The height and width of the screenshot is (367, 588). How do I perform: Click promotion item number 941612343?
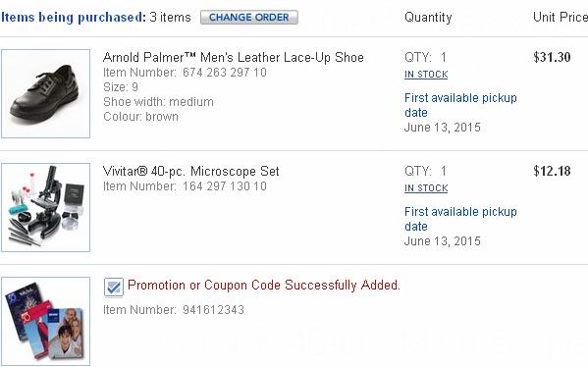click(213, 310)
